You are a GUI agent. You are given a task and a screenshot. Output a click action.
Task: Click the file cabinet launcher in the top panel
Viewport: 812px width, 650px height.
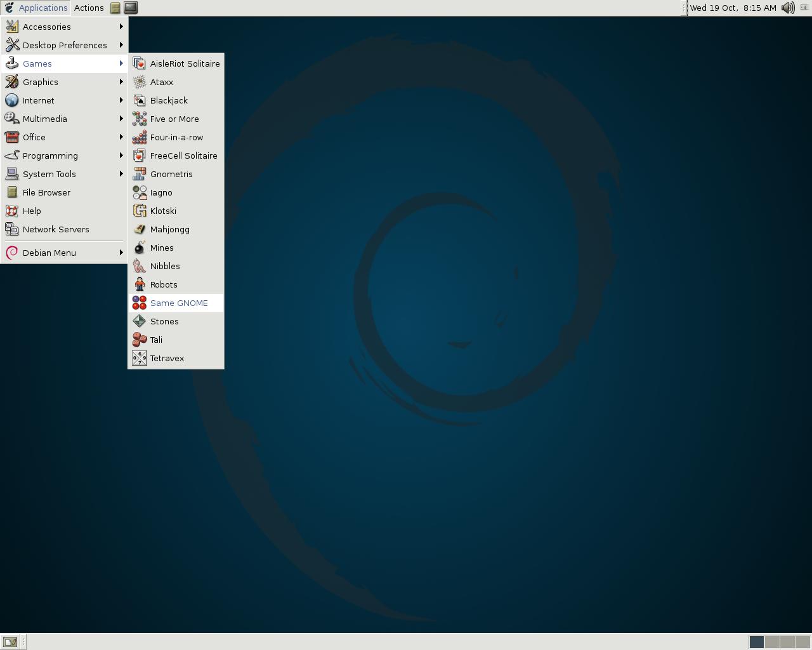[115, 8]
